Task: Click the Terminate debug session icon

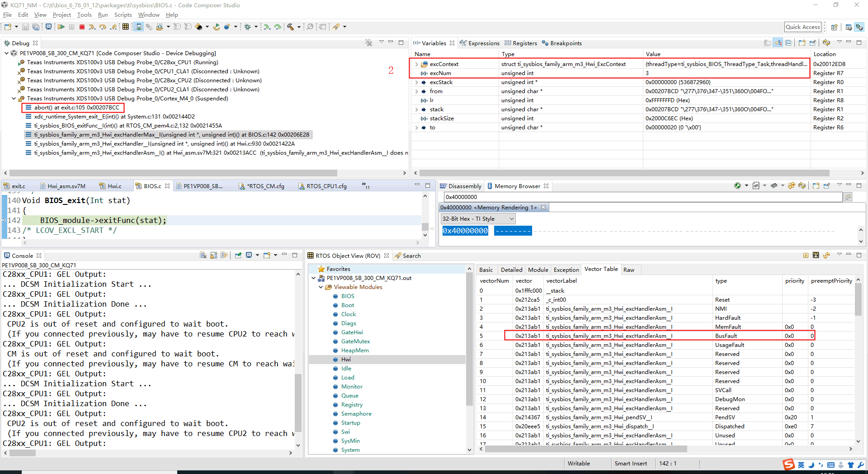Action: (82, 27)
